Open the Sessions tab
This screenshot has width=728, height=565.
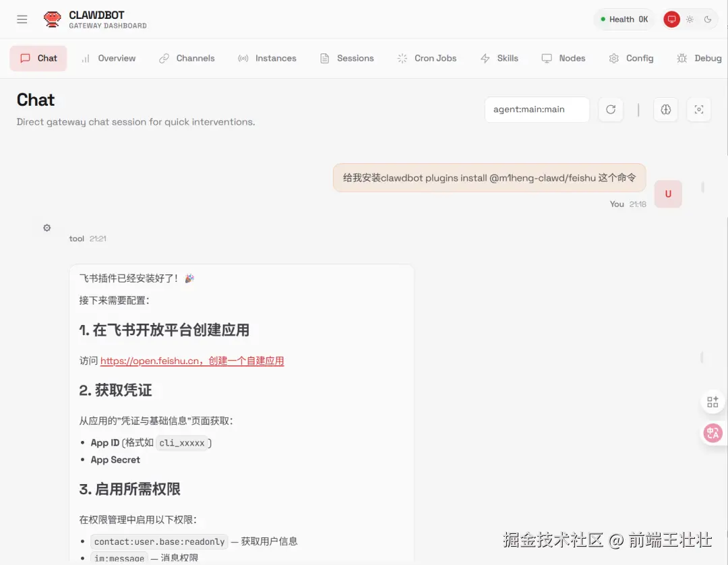347,58
